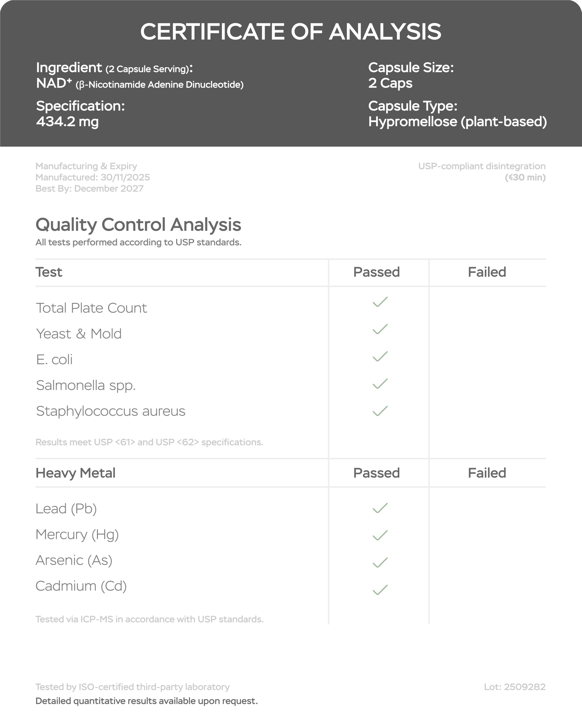582x728 pixels.
Task: Click the Lead (Pb) passed checkmark
Action: click(380, 508)
